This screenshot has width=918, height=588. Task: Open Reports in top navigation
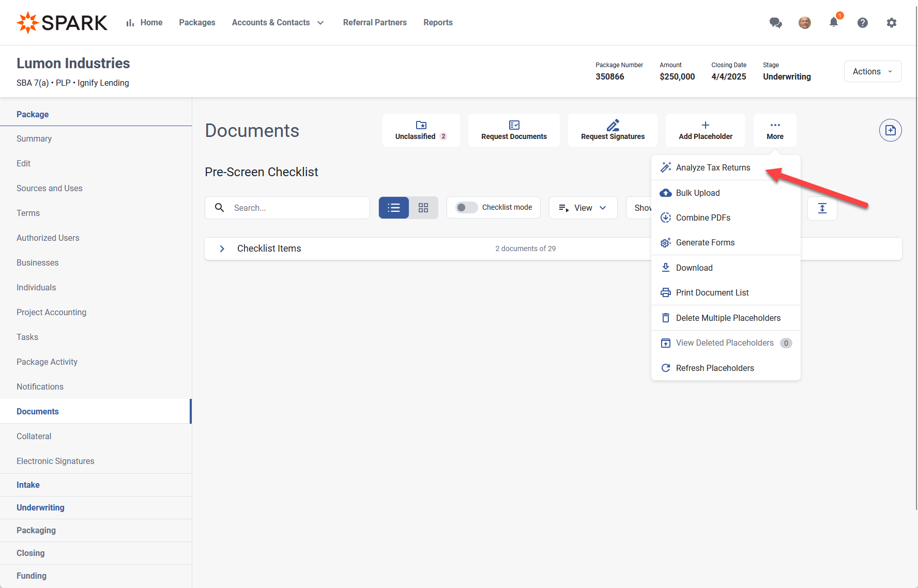click(438, 23)
